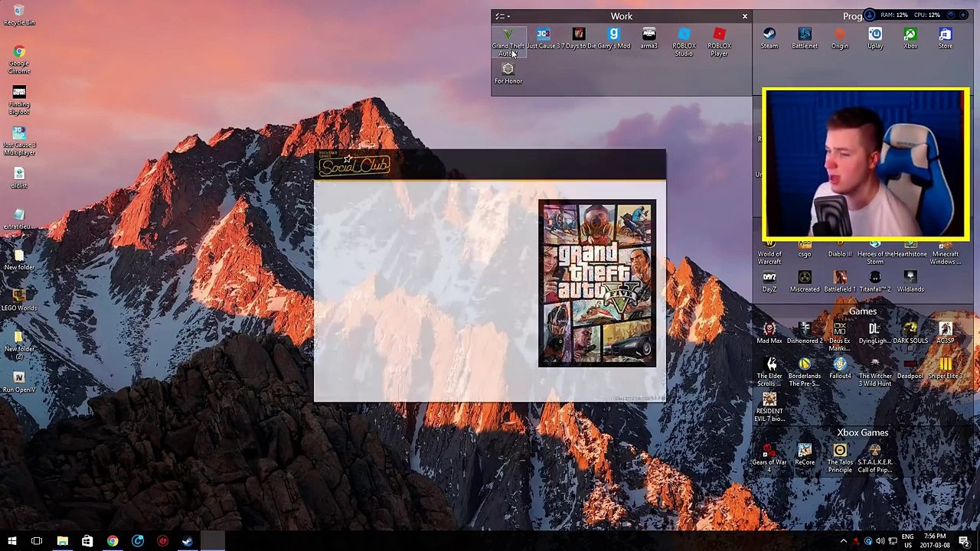Image resolution: width=980 pixels, height=551 pixels.
Task: Launch the Wildlands shortcut
Action: pos(910,282)
